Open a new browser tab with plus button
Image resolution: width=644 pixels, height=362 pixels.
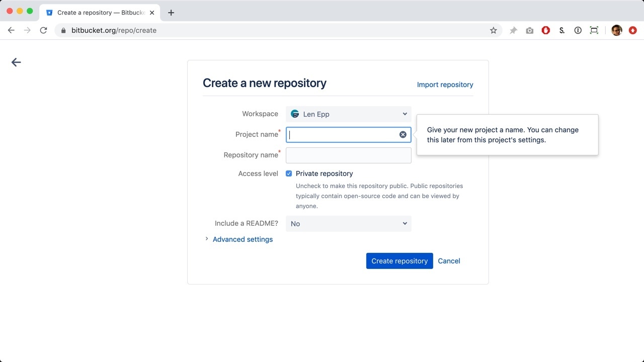(171, 13)
